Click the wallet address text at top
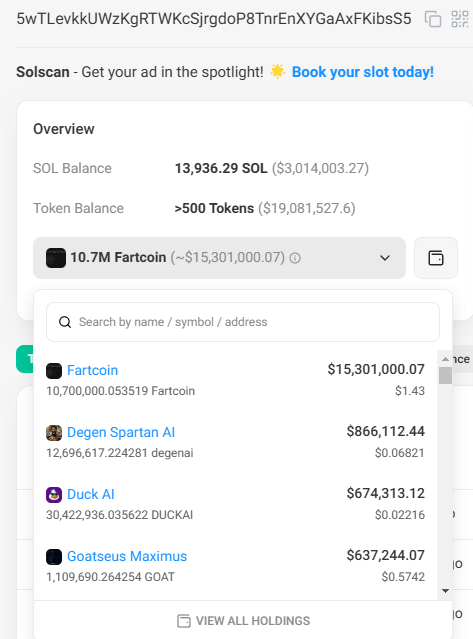This screenshot has width=473, height=639. [214, 19]
